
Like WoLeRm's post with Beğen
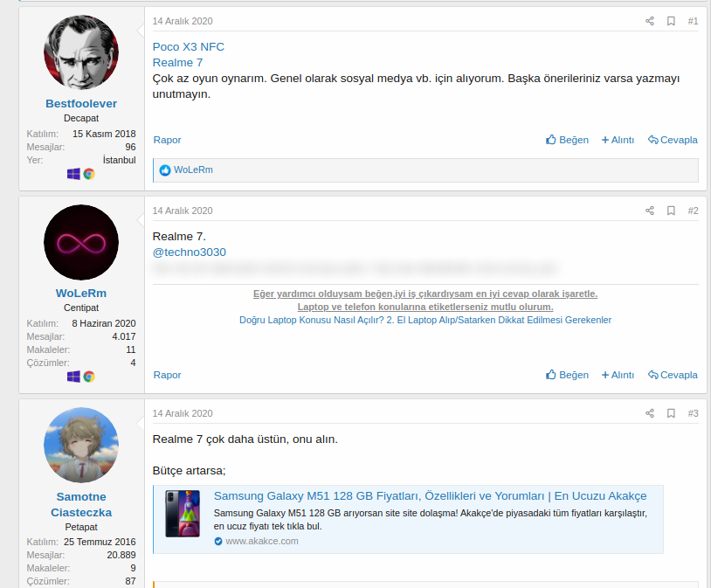(x=567, y=375)
